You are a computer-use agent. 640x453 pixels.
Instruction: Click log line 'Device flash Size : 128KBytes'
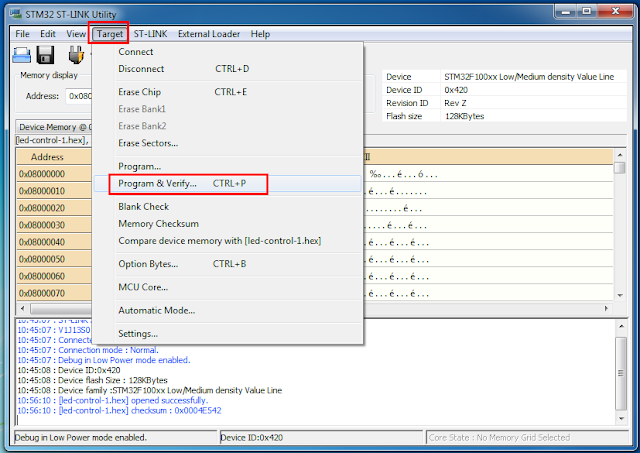[92, 380]
